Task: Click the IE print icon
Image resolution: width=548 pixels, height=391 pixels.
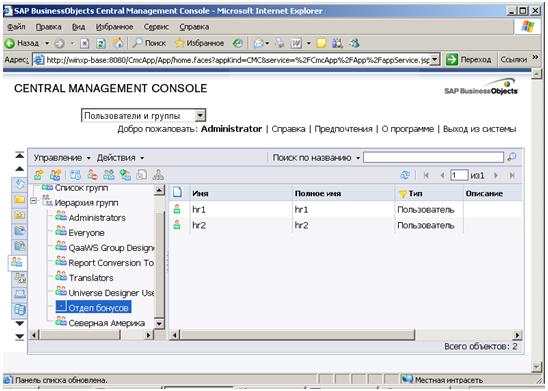Action: 280,43
